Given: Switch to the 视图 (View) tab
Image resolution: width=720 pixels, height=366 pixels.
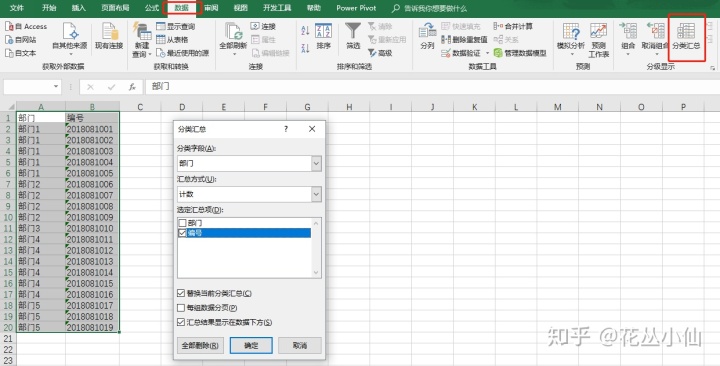Looking at the screenshot, I should [241, 8].
